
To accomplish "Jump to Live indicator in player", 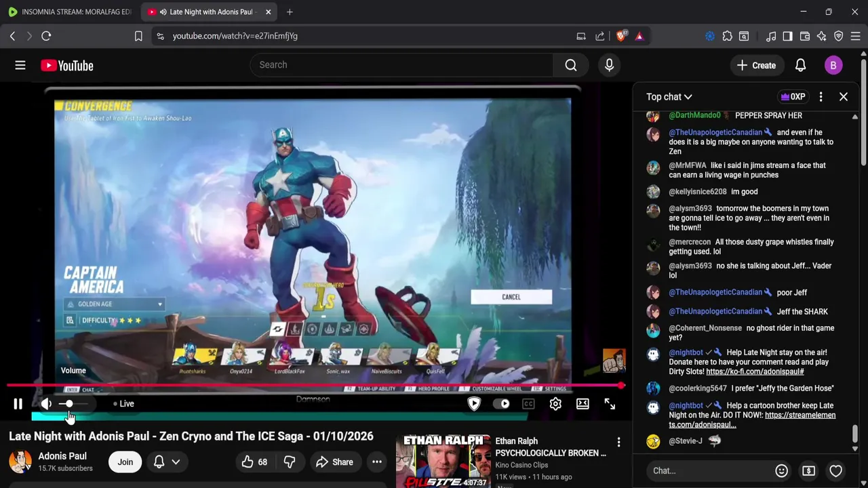I will pyautogui.click(x=123, y=404).
